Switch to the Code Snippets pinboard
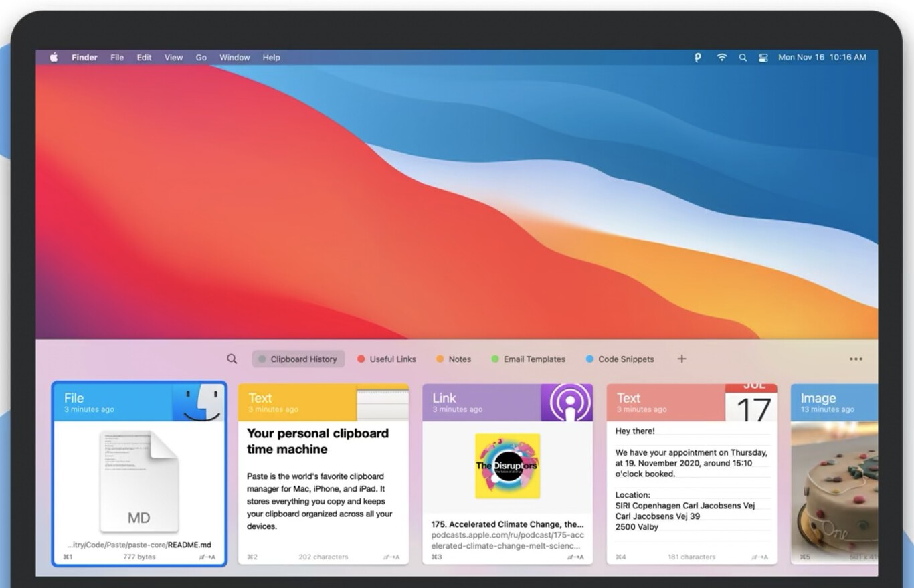Image resolution: width=914 pixels, height=588 pixels. (x=625, y=359)
